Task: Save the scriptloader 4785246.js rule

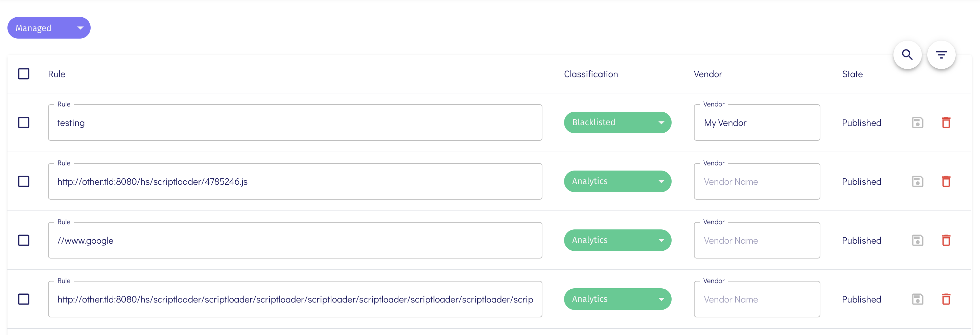Action: pos(918,181)
